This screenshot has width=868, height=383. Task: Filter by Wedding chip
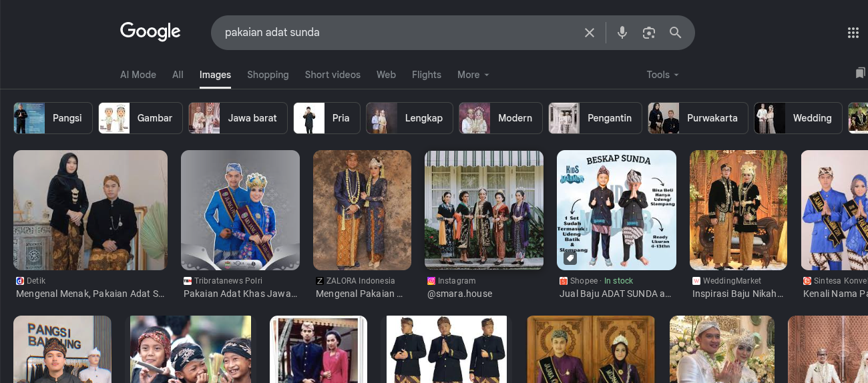[x=798, y=118]
